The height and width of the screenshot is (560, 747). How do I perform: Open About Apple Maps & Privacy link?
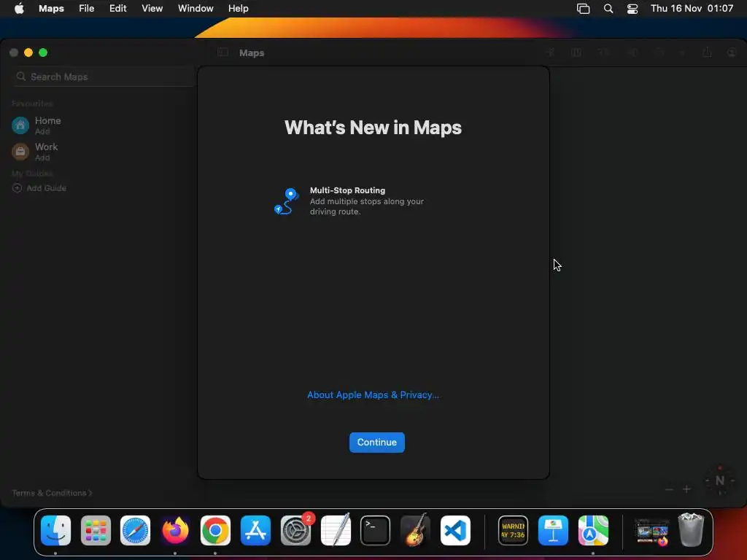pyautogui.click(x=373, y=394)
